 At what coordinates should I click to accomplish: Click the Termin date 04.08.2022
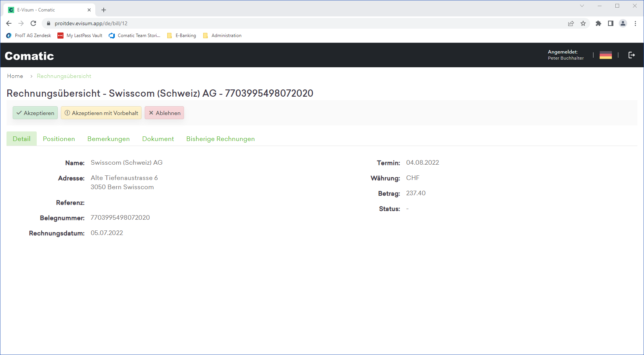[x=422, y=162]
